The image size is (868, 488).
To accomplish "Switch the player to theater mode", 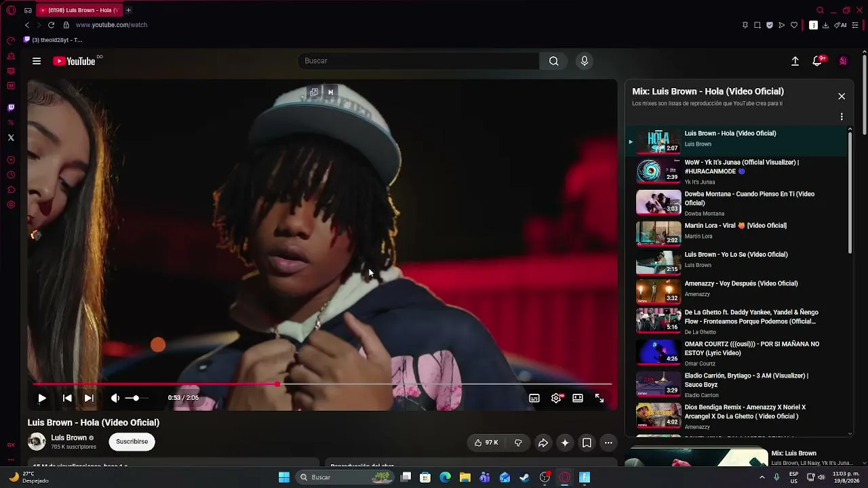I will 578,399.
